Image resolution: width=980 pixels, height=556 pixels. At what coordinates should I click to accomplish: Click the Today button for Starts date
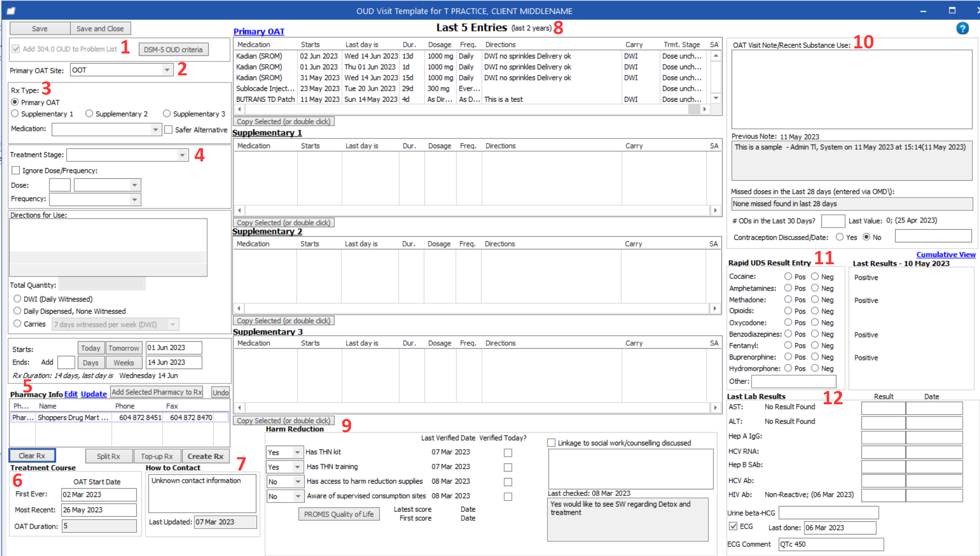point(91,348)
